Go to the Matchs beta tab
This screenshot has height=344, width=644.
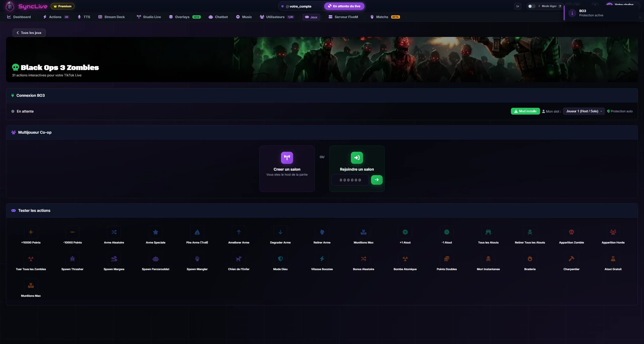coord(385,17)
